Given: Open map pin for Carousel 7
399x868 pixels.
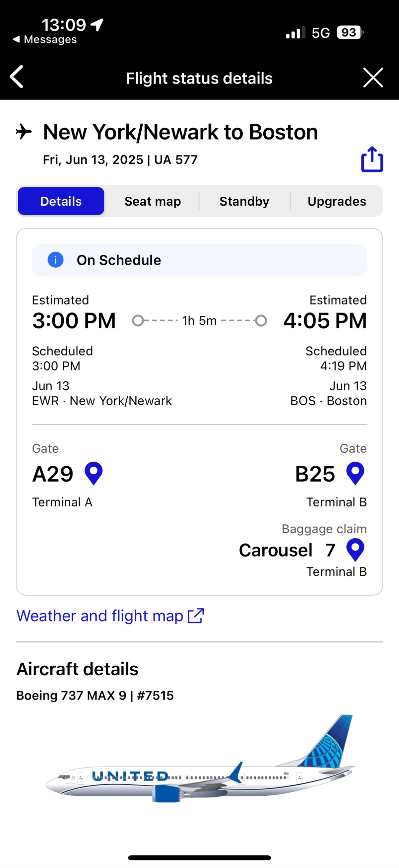Looking at the screenshot, I should pyautogui.click(x=355, y=550).
